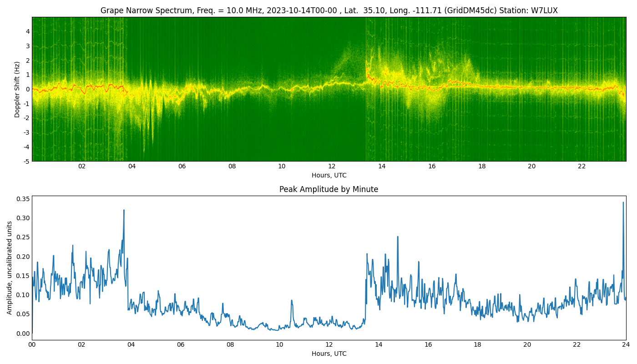Click the 12 hour tick on the spectrogram axis

click(332, 167)
